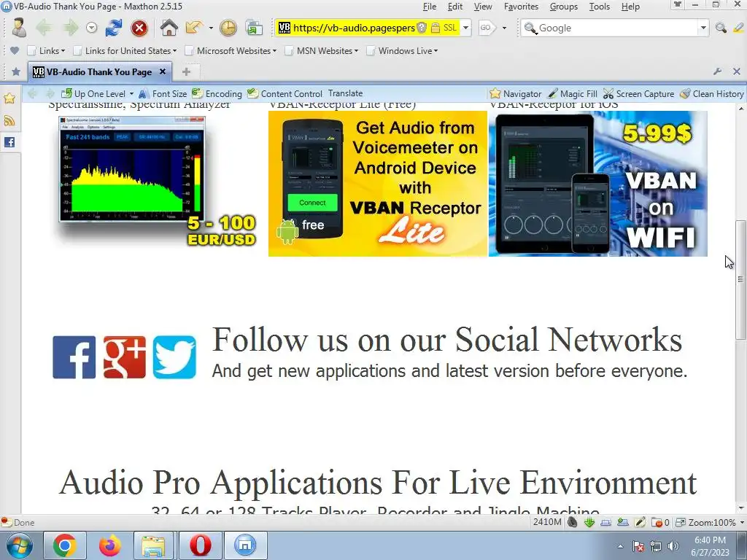Open the sidebar RSS feed icon
Screen dimensions: 747x560
click(x=9, y=120)
